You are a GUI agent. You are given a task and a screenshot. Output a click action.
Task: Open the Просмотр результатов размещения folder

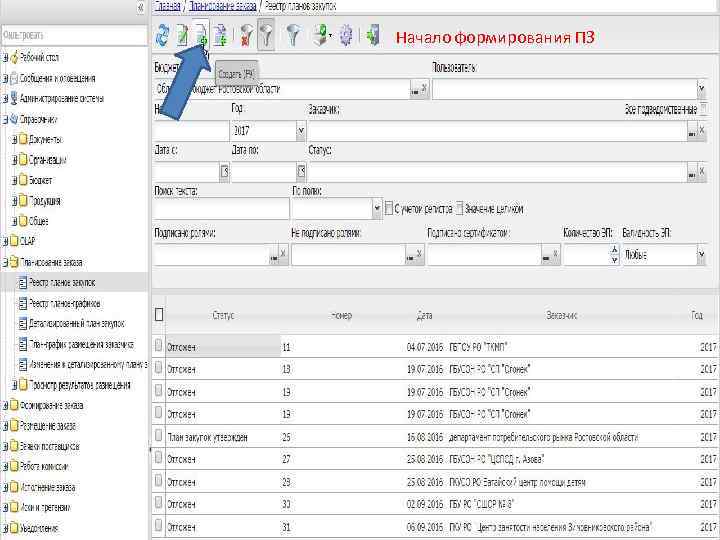[80, 385]
